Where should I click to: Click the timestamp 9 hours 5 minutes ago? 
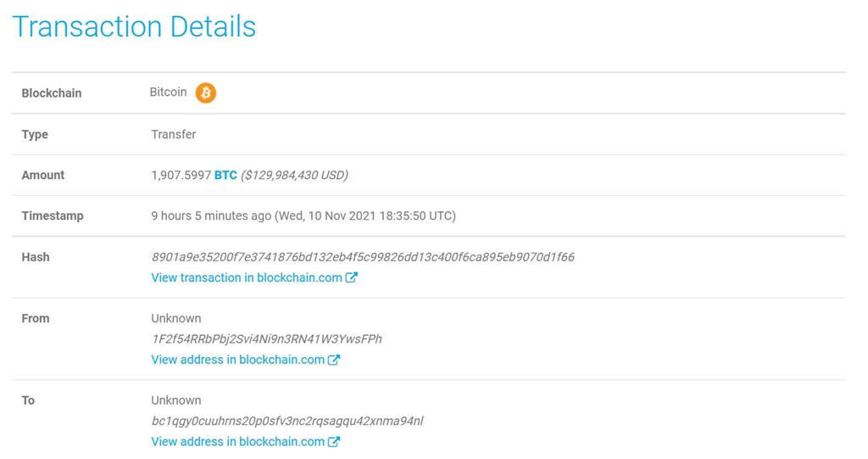[211, 216]
